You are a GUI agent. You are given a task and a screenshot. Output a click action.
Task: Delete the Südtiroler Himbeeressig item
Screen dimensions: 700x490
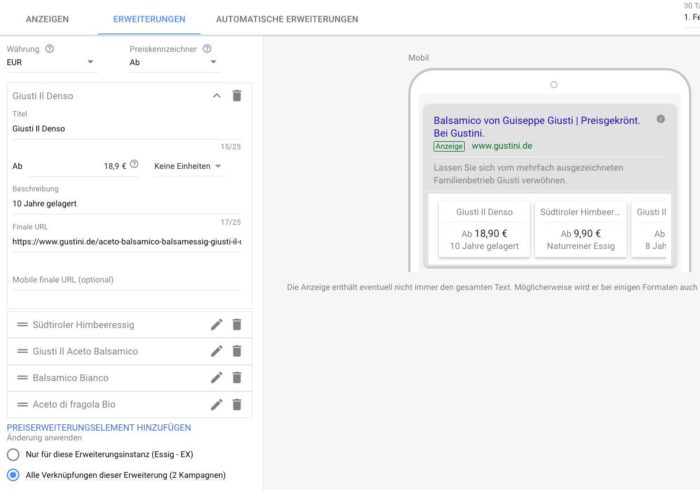click(237, 325)
